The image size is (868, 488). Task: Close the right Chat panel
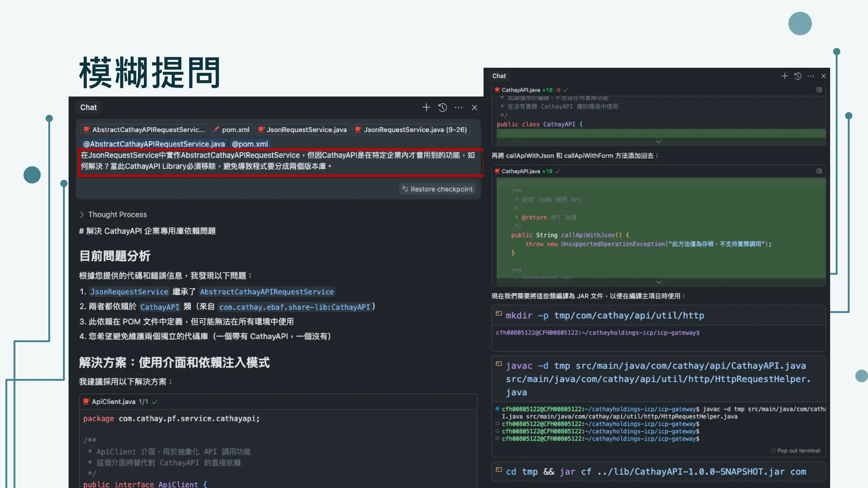823,76
